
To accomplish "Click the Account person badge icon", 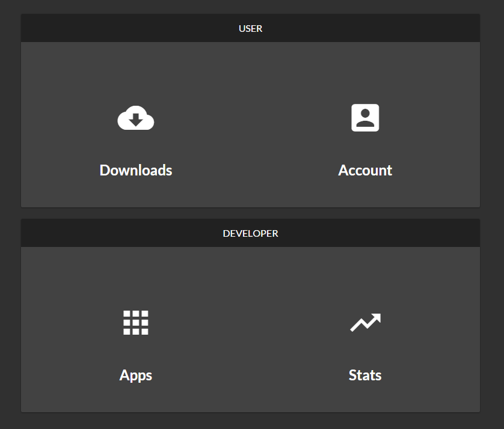I will [365, 118].
